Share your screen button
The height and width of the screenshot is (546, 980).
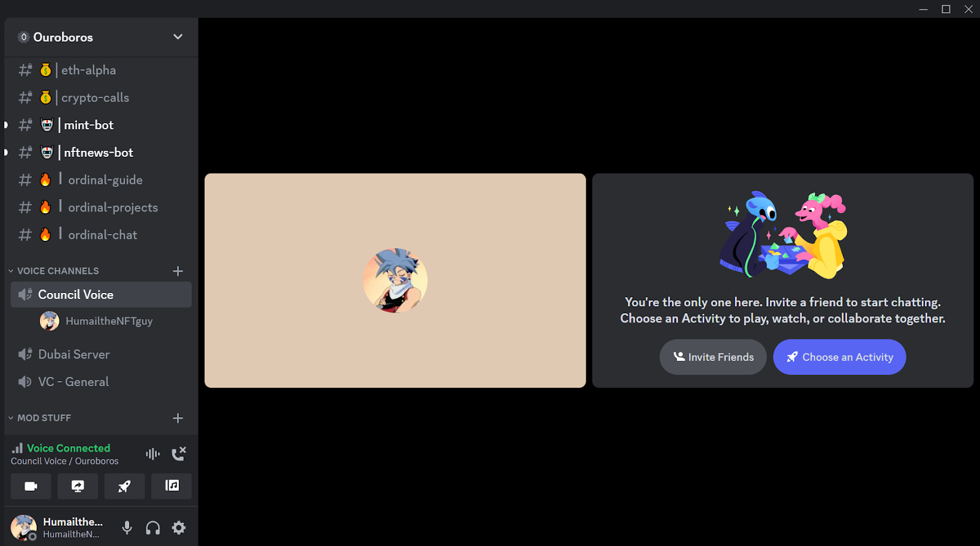pos(78,486)
